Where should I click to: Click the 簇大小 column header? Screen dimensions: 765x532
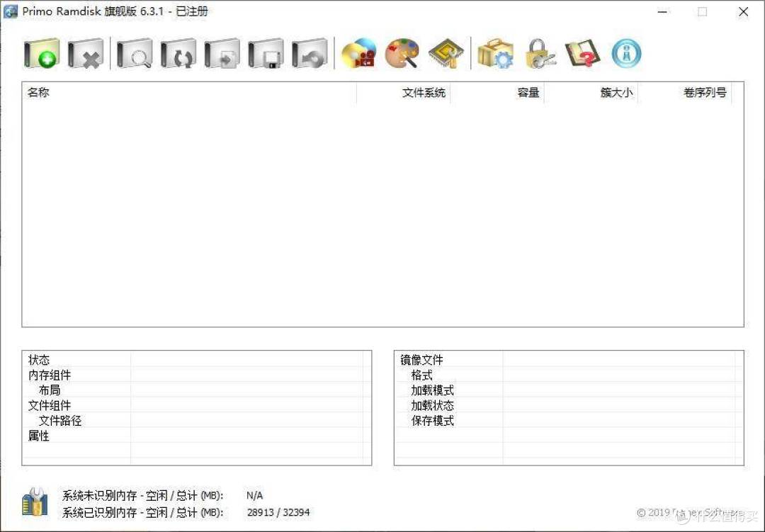pos(616,93)
